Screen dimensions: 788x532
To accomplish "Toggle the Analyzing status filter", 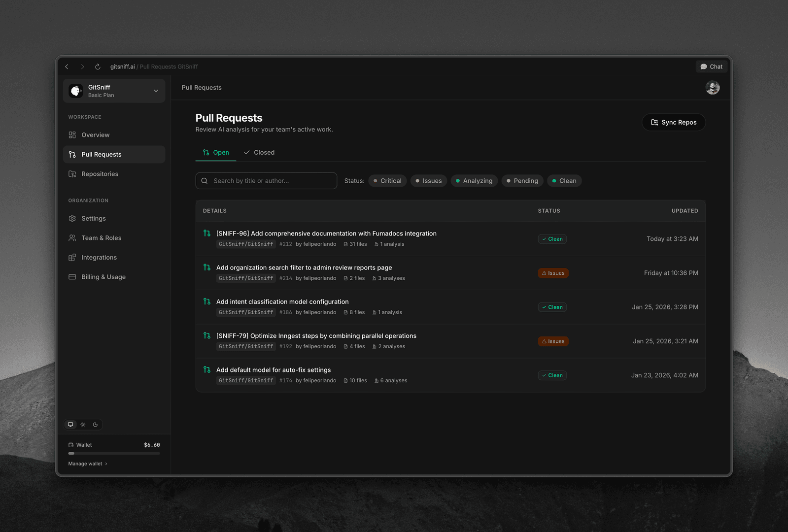I will [x=474, y=181].
